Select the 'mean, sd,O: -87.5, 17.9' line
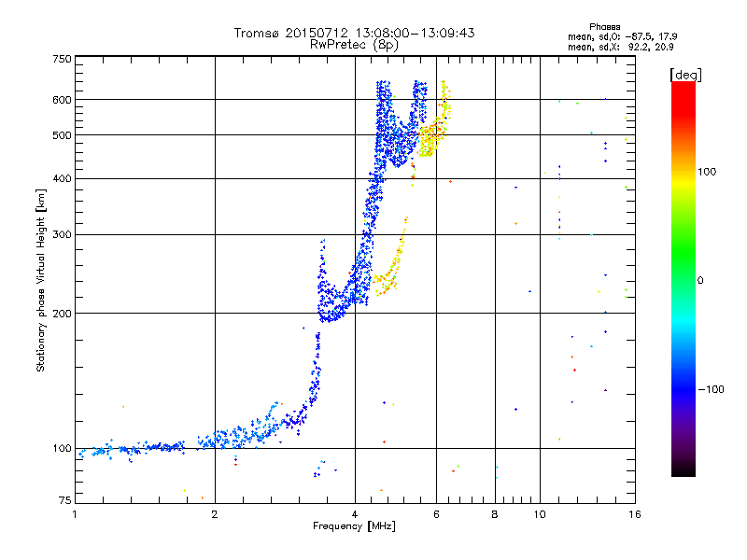 [x=622, y=36]
